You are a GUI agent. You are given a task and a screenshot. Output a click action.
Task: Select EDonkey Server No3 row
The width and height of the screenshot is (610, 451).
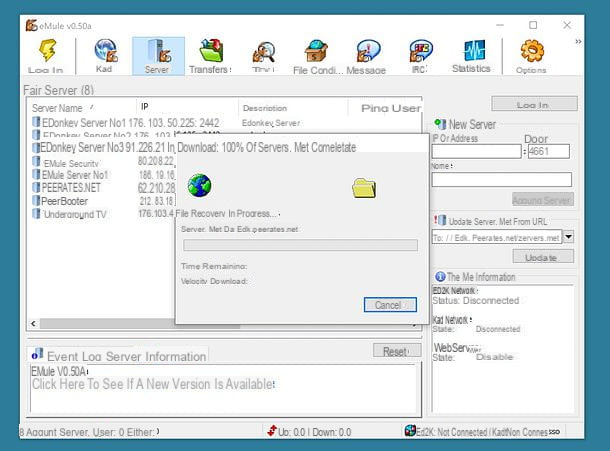click(103, 147)
